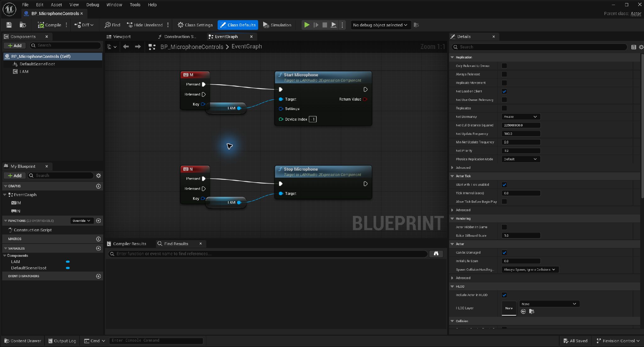Click Eject/possess icon next to stop
644x347 pixels.
[x=334, y=25]
